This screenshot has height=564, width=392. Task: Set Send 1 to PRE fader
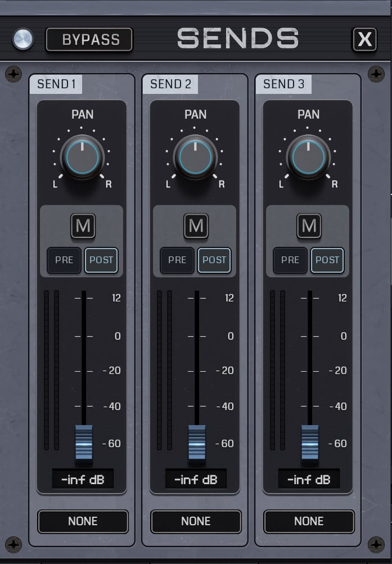[x=64, y=260]
